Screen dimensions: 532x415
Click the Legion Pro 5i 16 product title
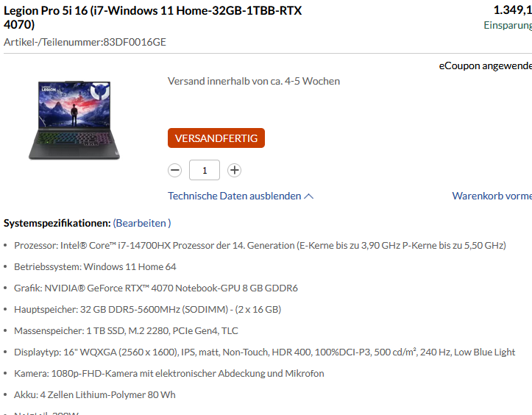152,18
